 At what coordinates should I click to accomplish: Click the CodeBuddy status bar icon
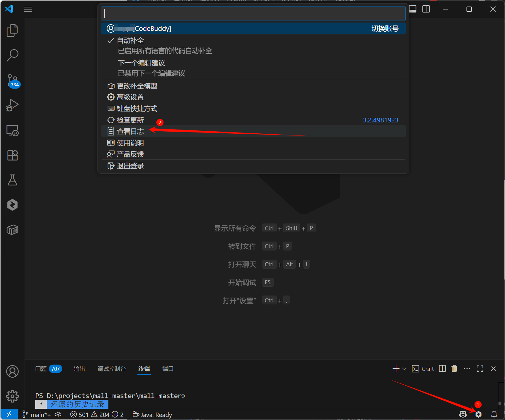pos(478,414)
